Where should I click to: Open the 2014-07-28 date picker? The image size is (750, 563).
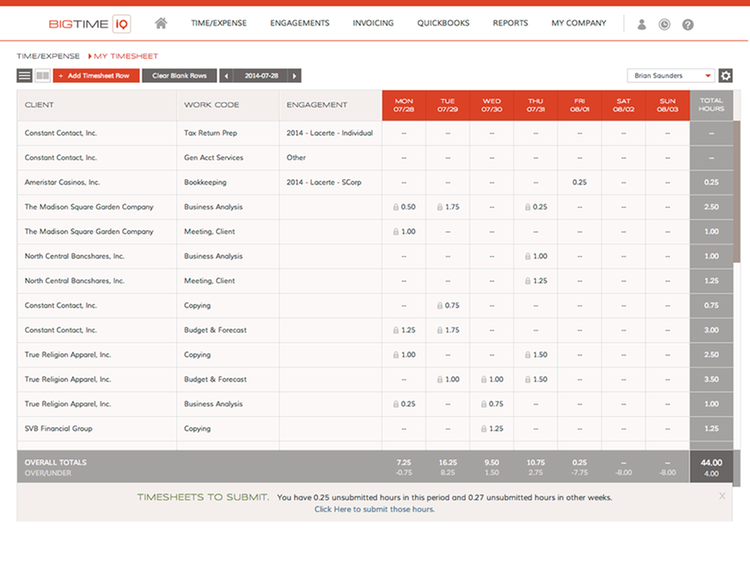pos(261,76)
